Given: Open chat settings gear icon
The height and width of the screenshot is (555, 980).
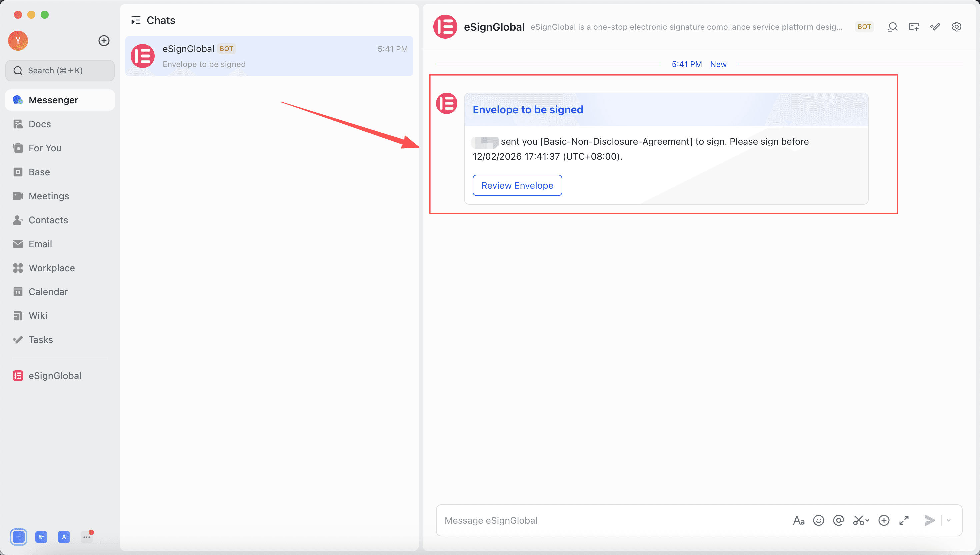Looking at the screenshot, I should pos(956,27).
